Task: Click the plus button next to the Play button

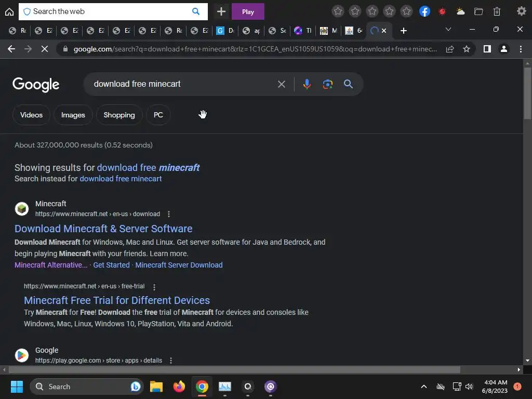Action: tap(221, 11)
